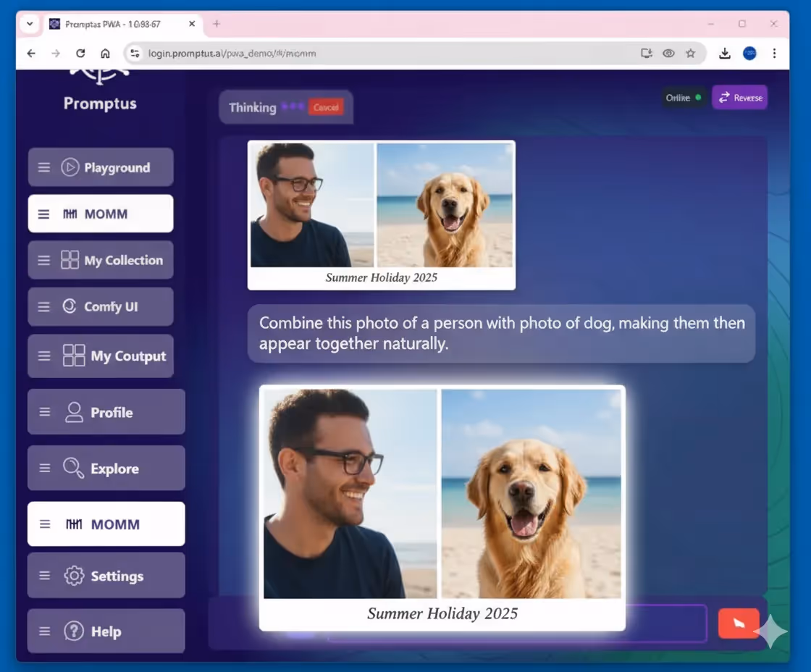Screen dimensions: 811x672
Task: Open a new browser tab
Action: pyautogui.click(x=217, y=24)
